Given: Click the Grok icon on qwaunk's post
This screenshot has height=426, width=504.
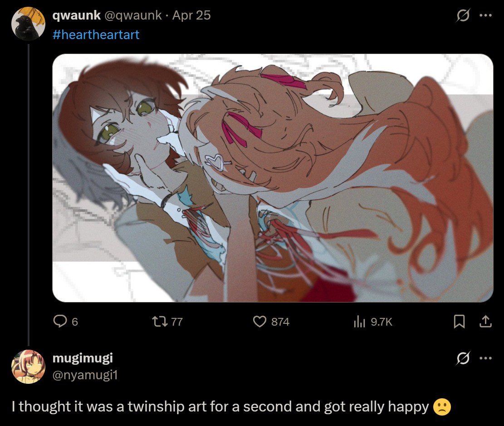Looking at the screenshot, I should pyautogui.click(x=463, y=15).
